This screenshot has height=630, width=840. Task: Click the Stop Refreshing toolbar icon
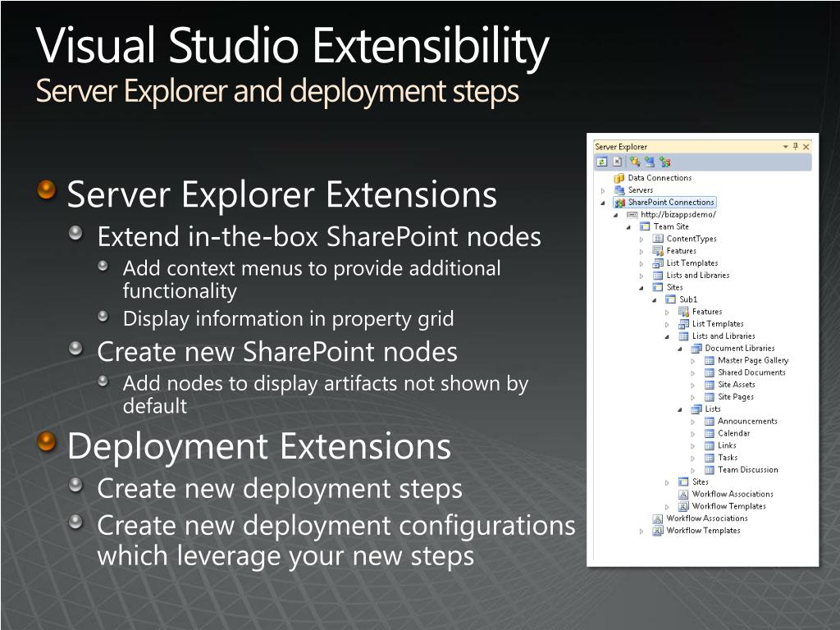(x=617, y=162)
